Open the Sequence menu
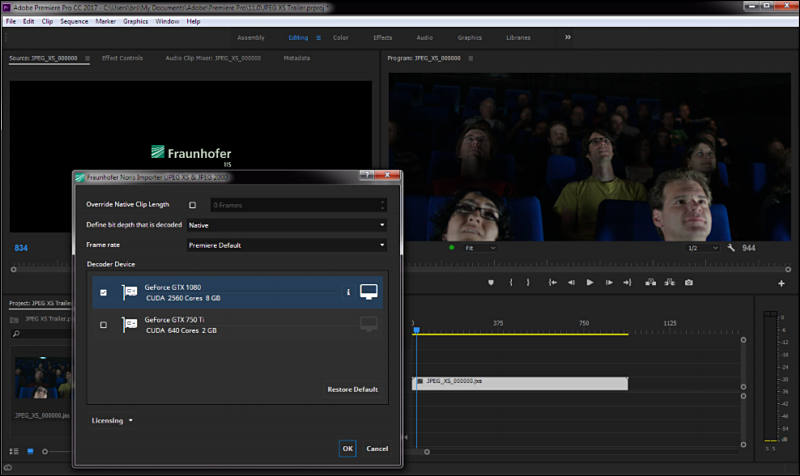Screen dimensions: 800x476 74,21
